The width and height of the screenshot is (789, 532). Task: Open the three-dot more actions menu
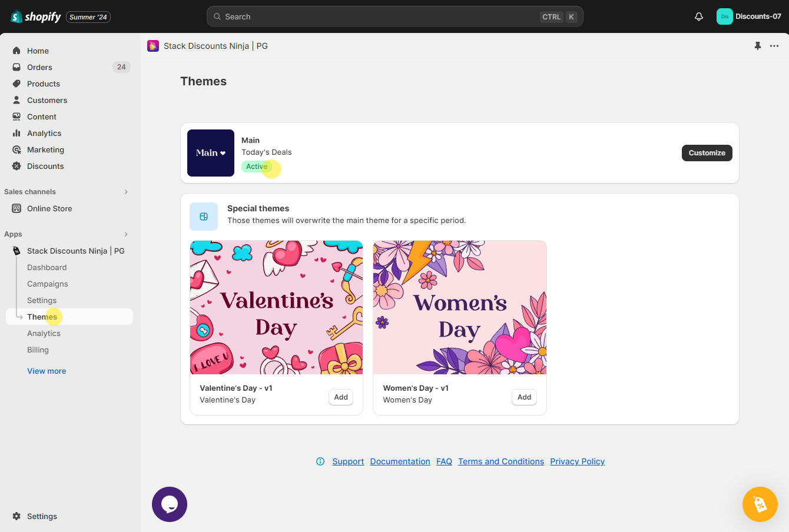pos(774,46)
